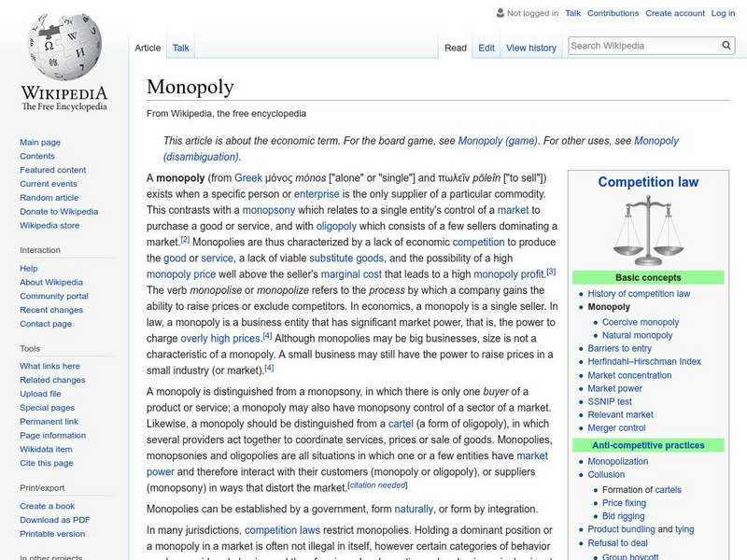Open Page information
The image size is (747, 560).
(x=53, y=435)
